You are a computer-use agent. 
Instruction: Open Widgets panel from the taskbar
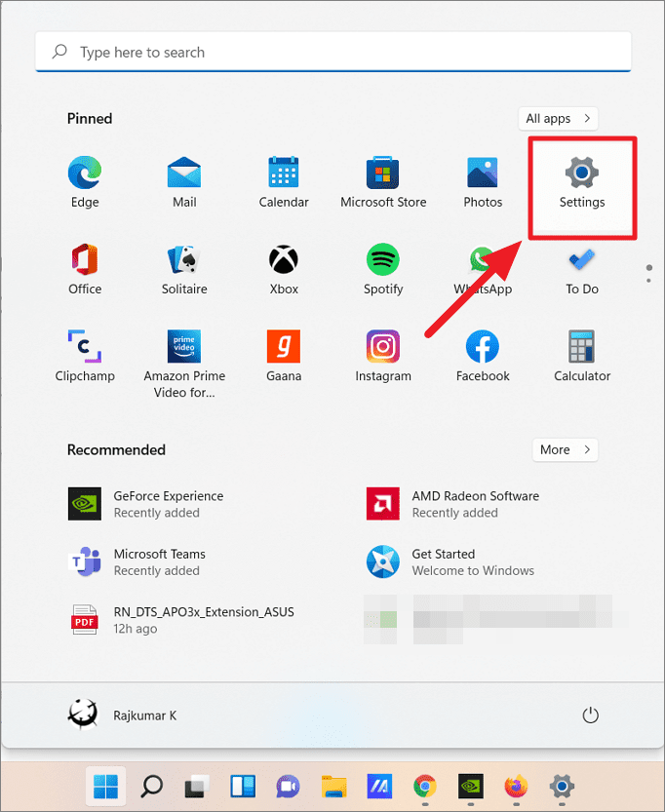pos(243,787)
